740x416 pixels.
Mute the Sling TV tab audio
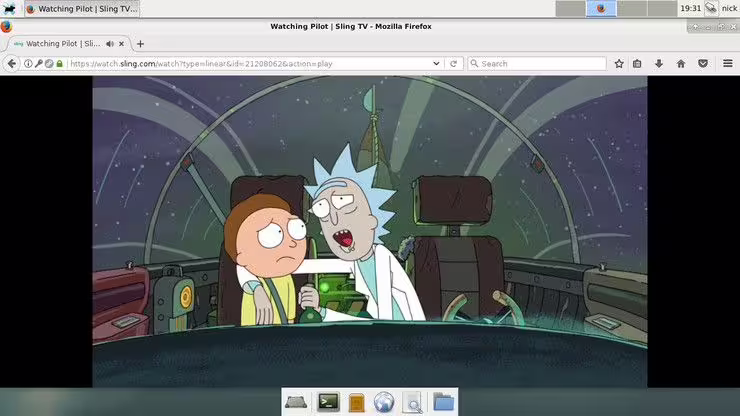coord(110,43)
